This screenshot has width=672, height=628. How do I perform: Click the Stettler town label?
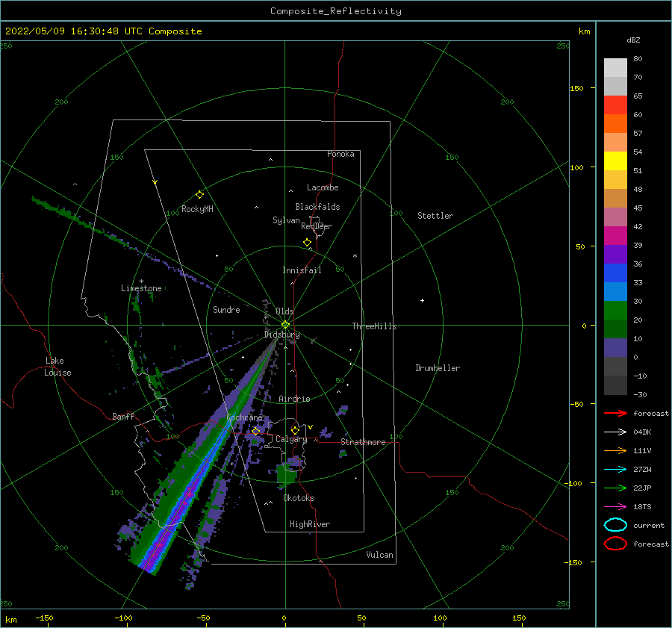435,216
